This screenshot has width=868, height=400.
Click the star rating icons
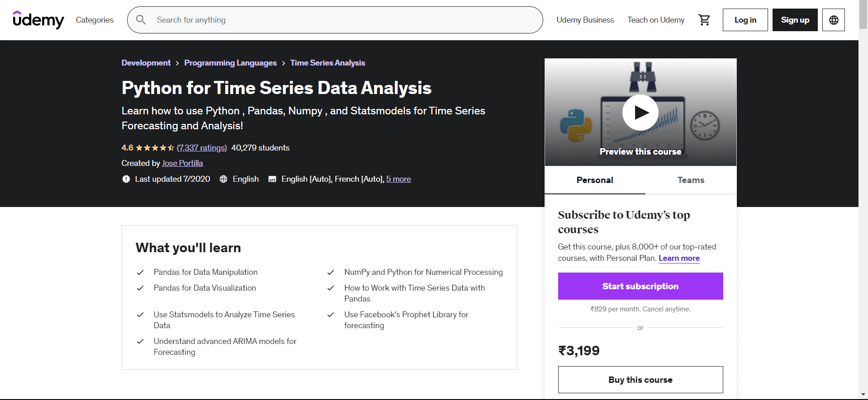coord(155,148)
